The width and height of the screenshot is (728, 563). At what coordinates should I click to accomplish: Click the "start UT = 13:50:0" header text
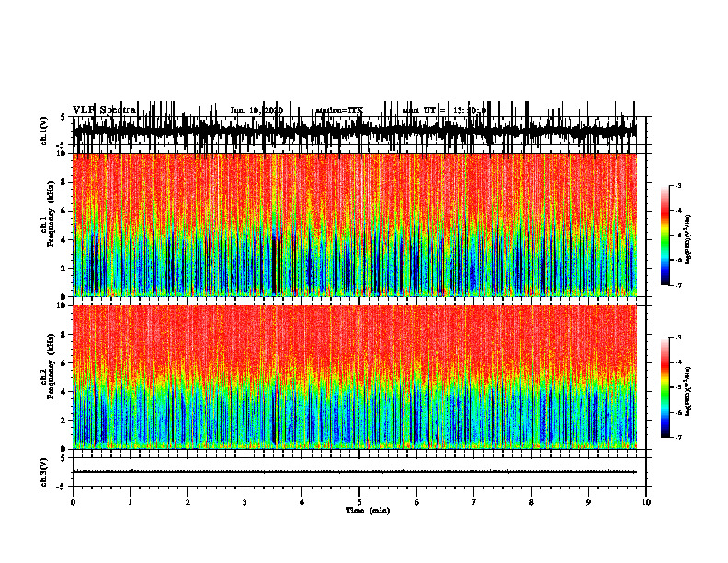tap(444, 110)
